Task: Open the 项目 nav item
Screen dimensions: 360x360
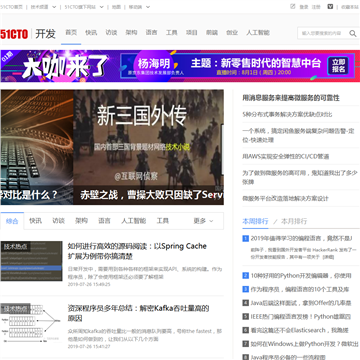Action: coord(192,33)
